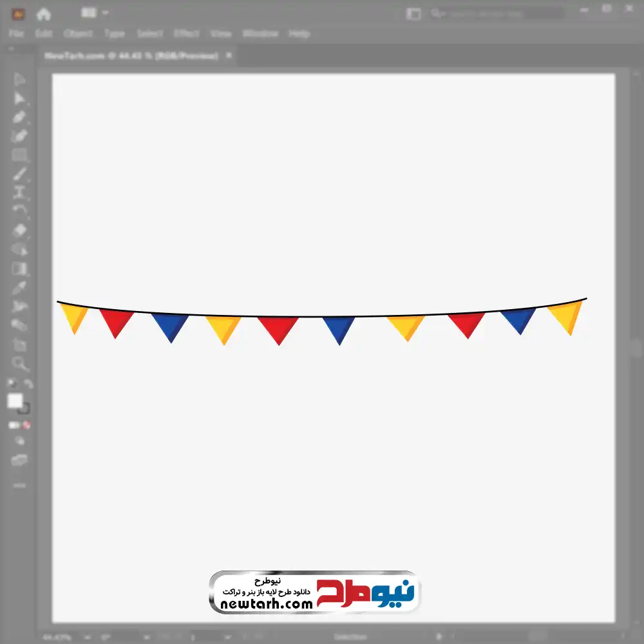Choose the Pen tool

pyautogui.click(x=19, y=117)
